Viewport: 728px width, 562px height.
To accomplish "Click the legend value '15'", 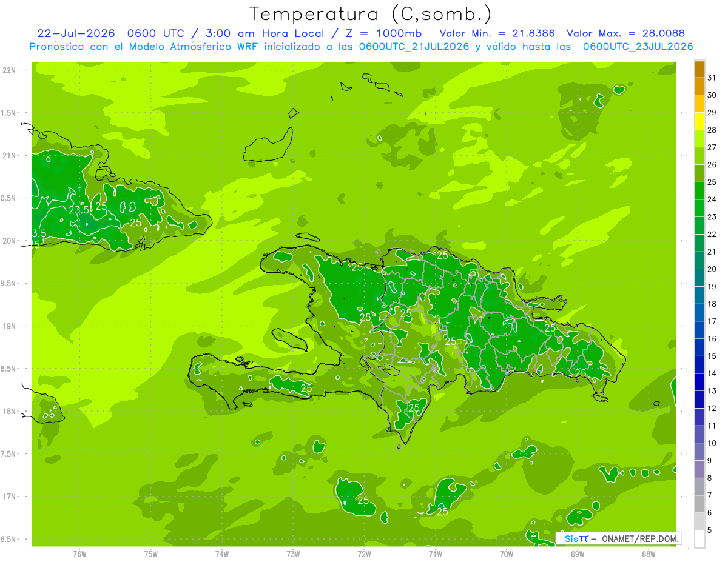I will tap(712, 356).
